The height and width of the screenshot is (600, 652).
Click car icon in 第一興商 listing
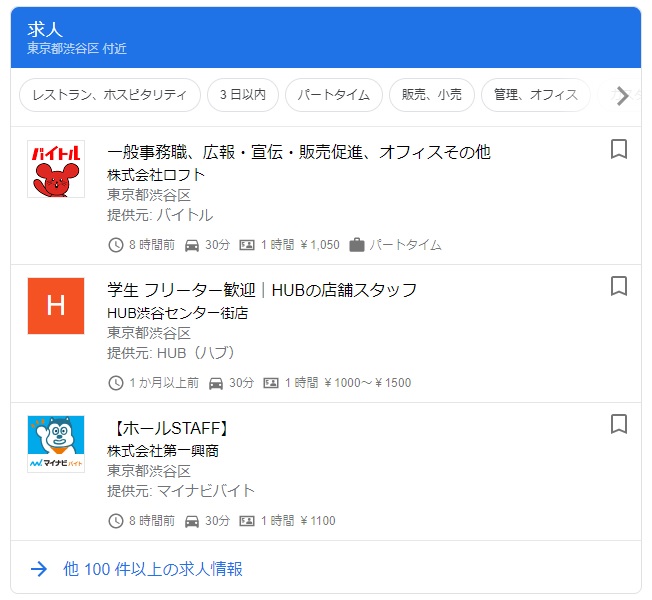pyautogui.click(x=192, y=521)
